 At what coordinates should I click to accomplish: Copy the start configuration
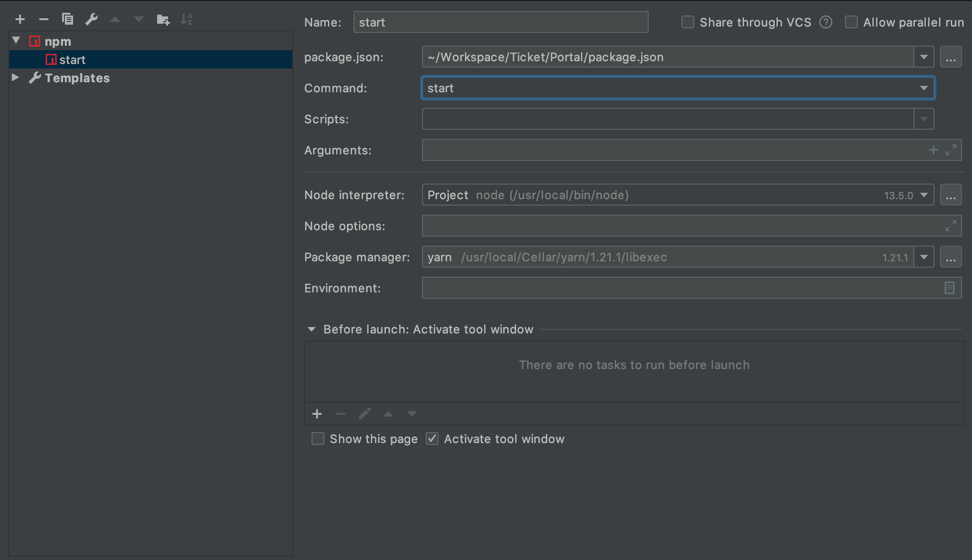pyautogui.click(x=68, y=19)
